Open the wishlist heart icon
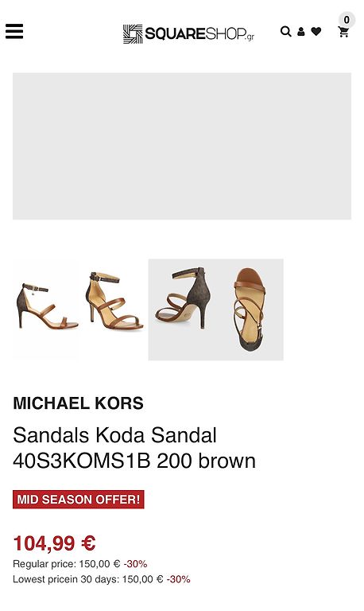The width and height of the screenshot is (364, 611). [316, 31]
